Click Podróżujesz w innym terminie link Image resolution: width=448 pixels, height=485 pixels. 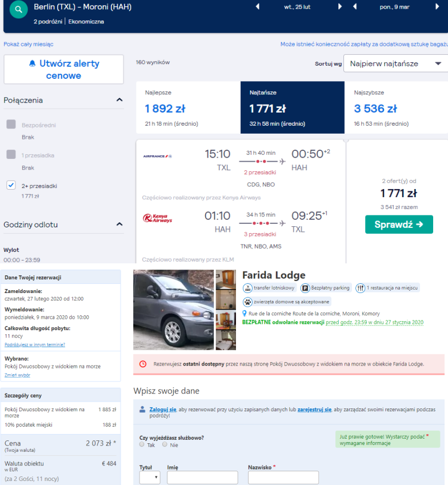click(35, 344)
